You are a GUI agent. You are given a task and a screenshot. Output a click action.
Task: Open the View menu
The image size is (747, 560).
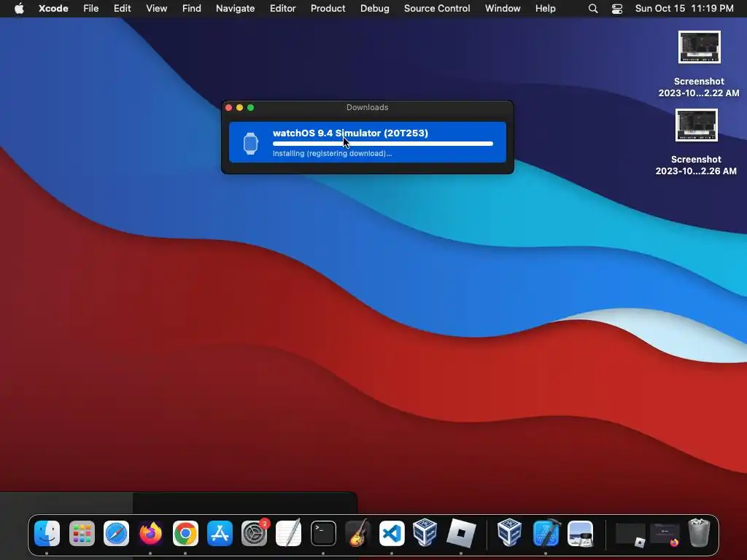pos(156,9)
